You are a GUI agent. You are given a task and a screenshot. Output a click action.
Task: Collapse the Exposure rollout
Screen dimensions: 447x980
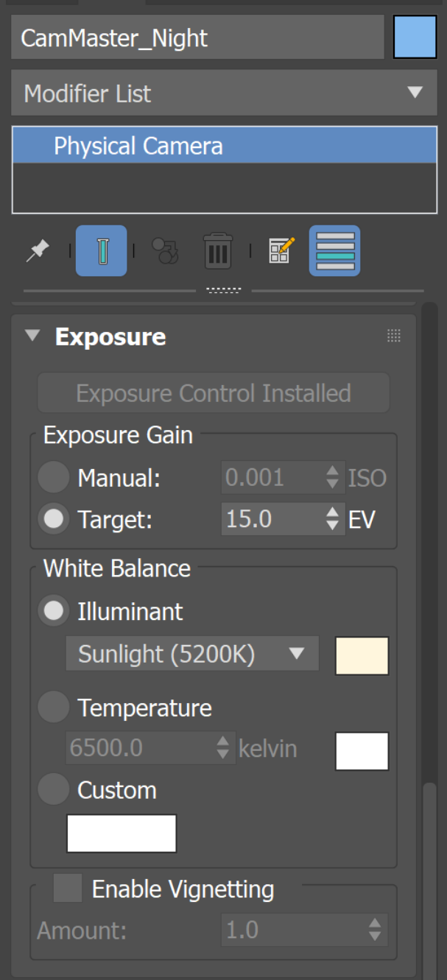32,336
